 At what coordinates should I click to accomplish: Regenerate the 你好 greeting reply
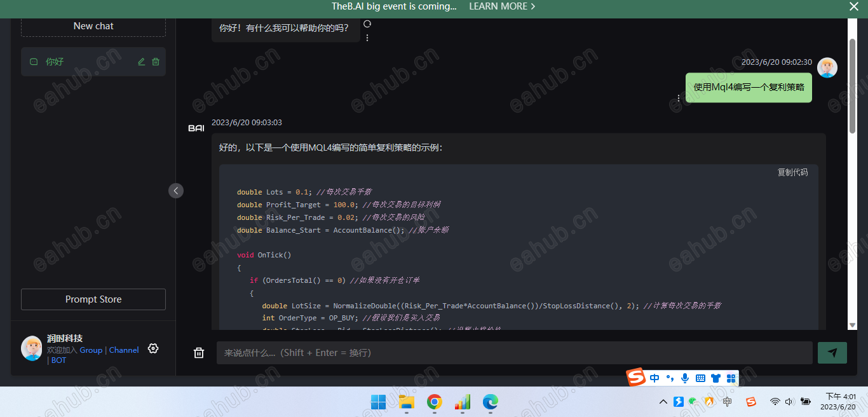tap(367, 24)
